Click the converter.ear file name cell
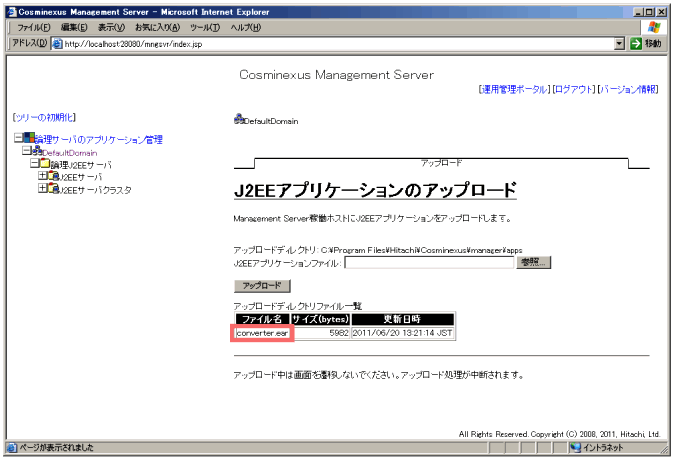This screenshot has height=460, width=673. 262,333
